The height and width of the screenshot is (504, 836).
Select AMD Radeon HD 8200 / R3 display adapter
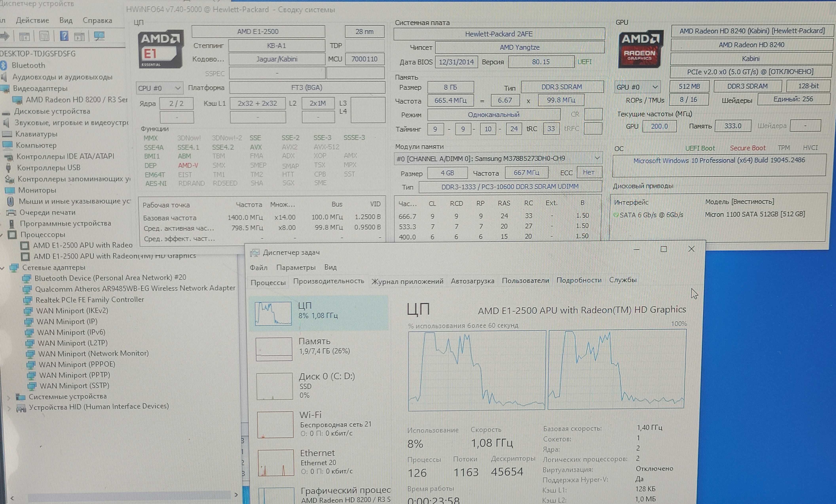76,100
